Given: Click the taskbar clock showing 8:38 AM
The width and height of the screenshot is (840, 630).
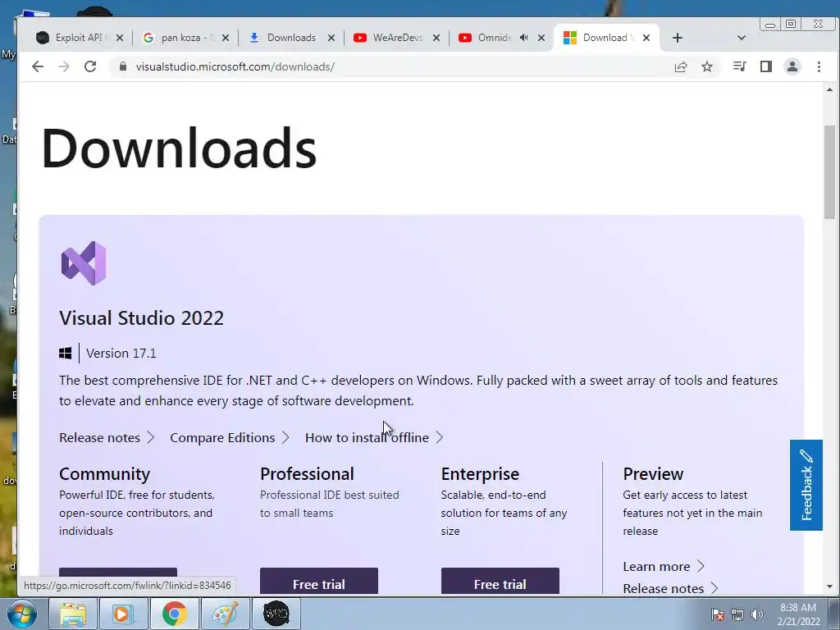Looking at the screenshot, I should click(798, 614).
